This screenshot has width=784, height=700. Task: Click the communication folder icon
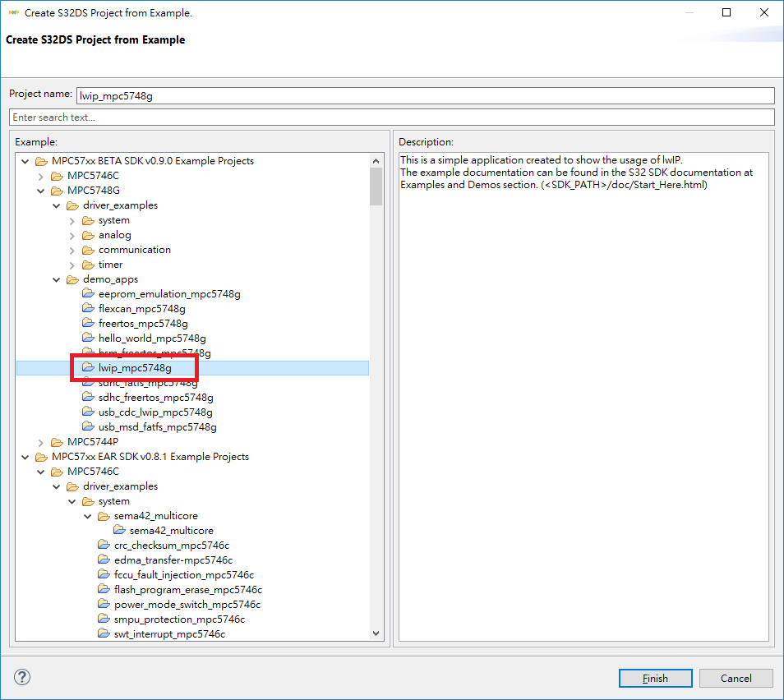click(x=89, y=250)
